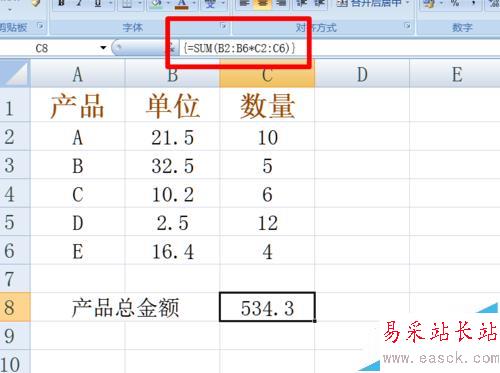Select column D header
Viewport: 500px width, 373px height.
click(x=362, y=74)
